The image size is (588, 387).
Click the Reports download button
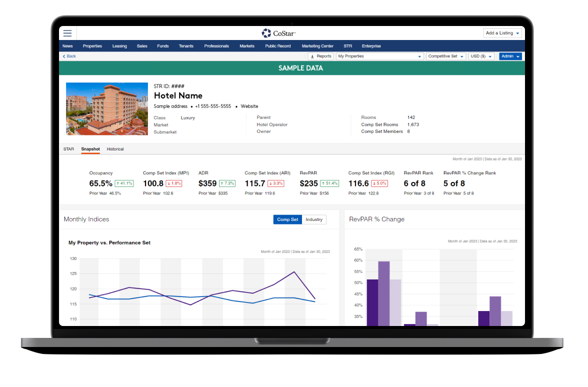click(x=320, y=56)
